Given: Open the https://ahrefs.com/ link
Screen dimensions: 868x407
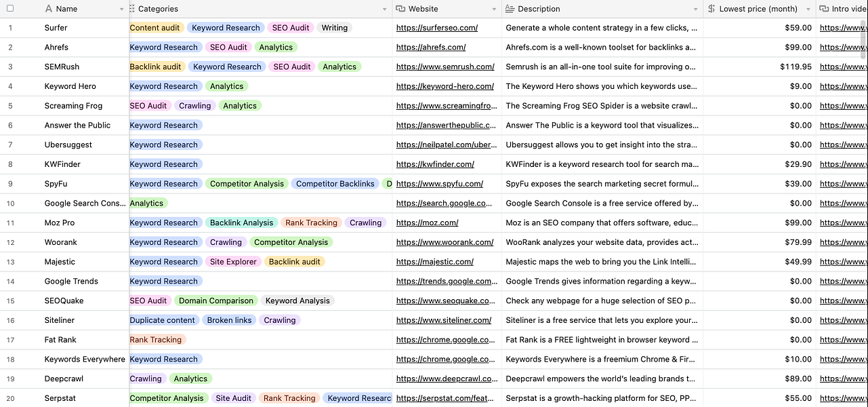Looking at the screenshot, I should pyautogui.click(x=431, y=47).
